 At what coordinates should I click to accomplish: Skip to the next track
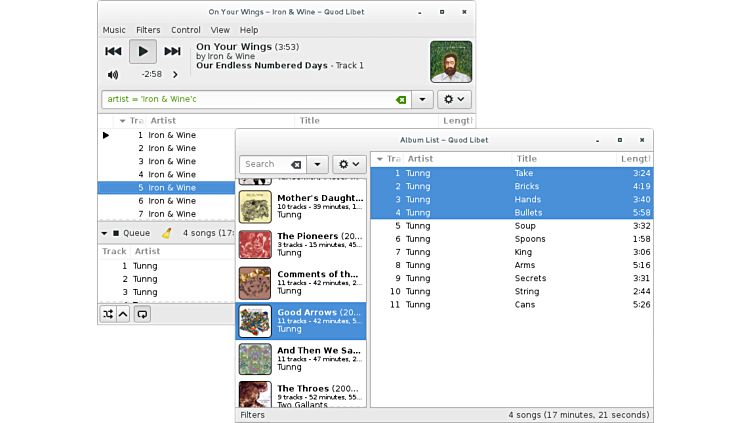[173, 51]
